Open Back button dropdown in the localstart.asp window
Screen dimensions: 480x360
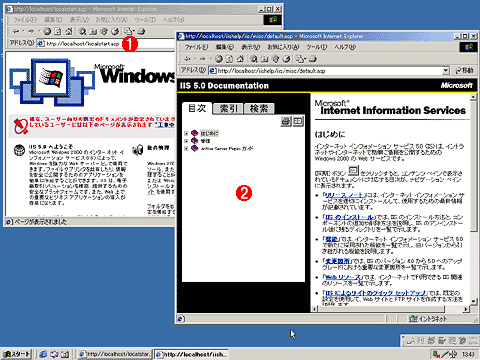click(23, 31)
